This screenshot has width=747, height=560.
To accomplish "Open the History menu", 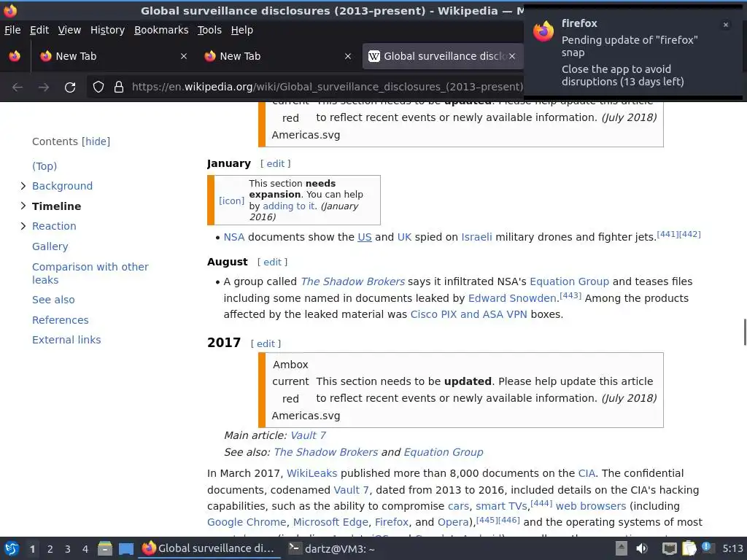I will point(108,30).
